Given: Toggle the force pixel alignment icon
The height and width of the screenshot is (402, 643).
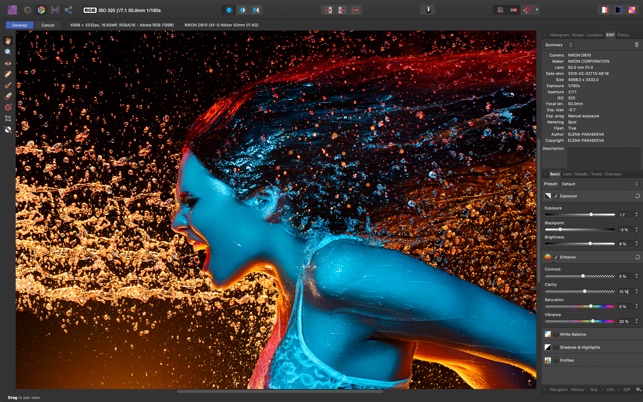Looking at the screenshot, I should (514, 10).
